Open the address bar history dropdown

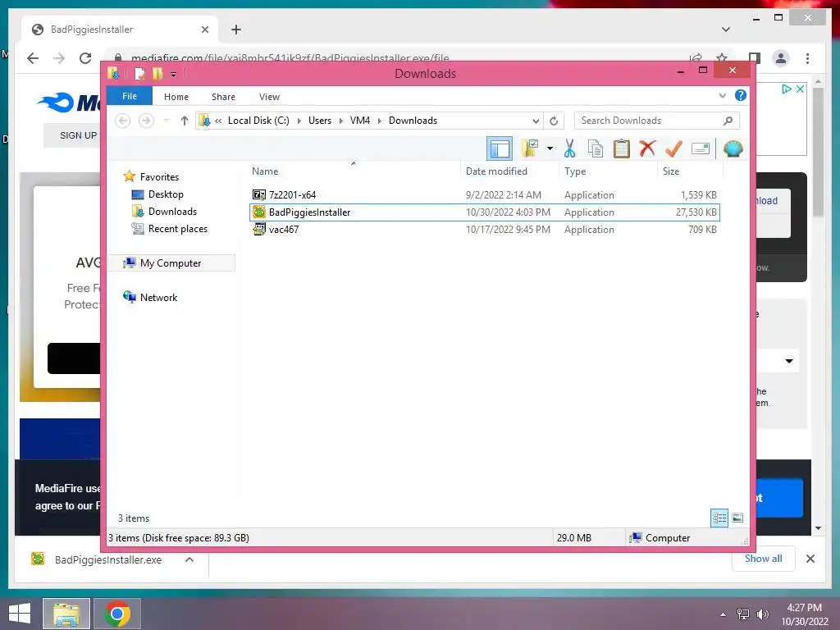(535, 121)
